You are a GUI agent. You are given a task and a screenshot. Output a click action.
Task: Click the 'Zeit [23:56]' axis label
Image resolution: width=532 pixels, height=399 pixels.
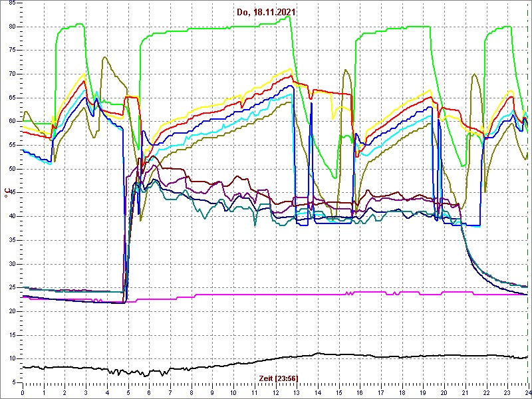click(x=278, y=378)
